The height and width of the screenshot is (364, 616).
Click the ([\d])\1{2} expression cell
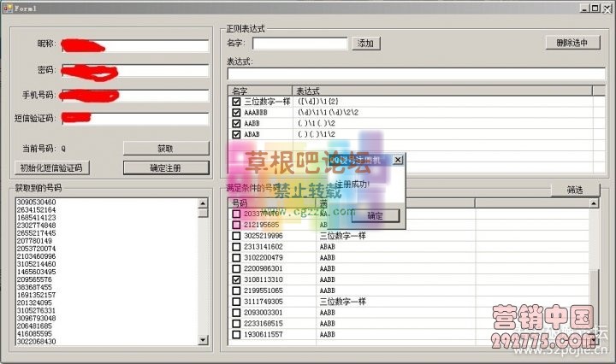point(318,102)
